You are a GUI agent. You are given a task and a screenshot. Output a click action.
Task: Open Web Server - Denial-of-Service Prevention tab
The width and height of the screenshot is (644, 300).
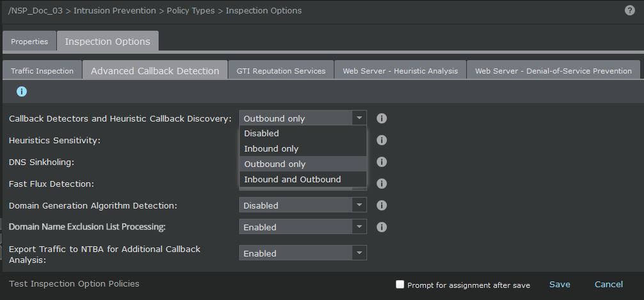point(553,71)
